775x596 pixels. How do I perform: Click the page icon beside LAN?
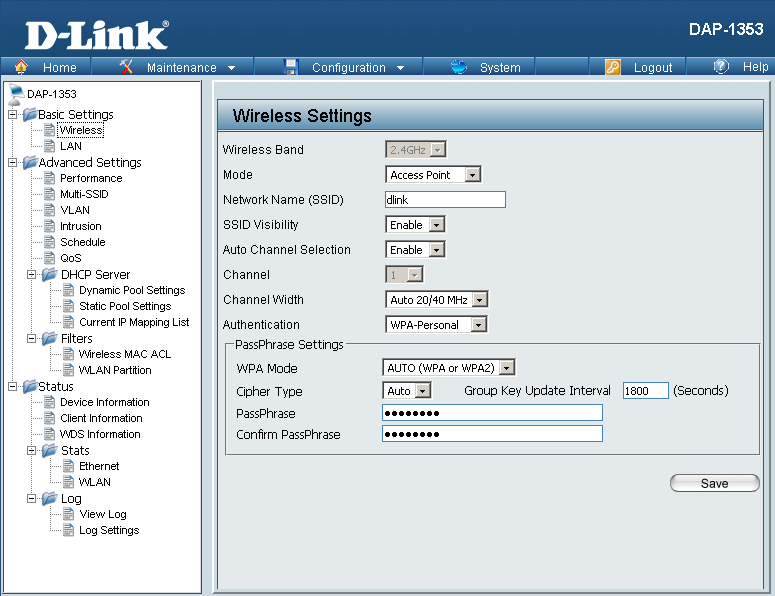49,146
